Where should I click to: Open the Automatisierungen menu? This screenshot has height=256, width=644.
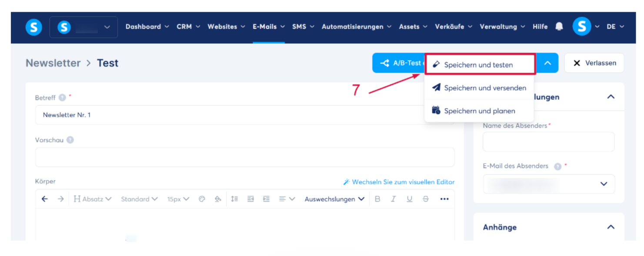pos(357,27)
